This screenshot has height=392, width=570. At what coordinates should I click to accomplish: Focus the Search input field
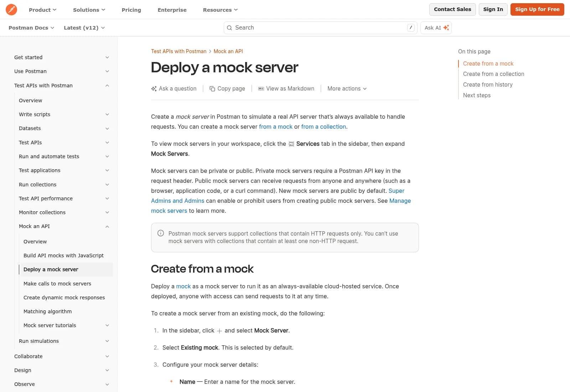click(320, 28)
